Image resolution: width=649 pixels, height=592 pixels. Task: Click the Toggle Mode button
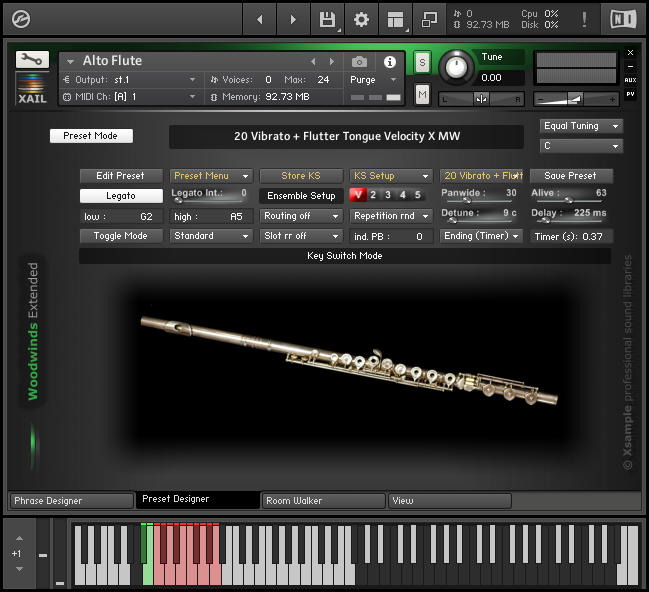point(121,236)
